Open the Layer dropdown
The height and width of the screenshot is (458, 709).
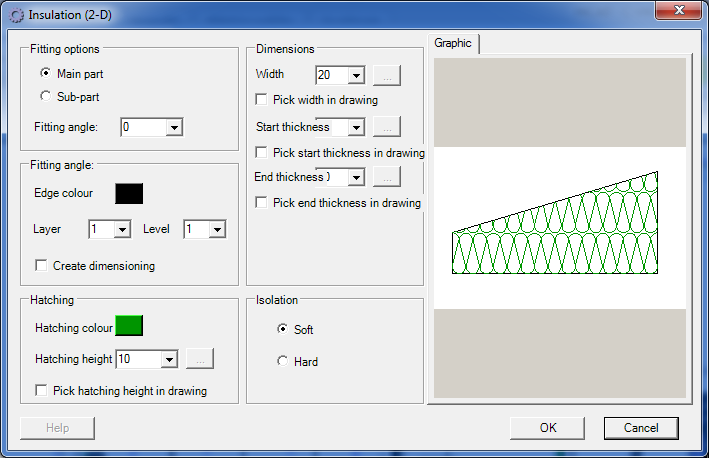pos(122,230)
